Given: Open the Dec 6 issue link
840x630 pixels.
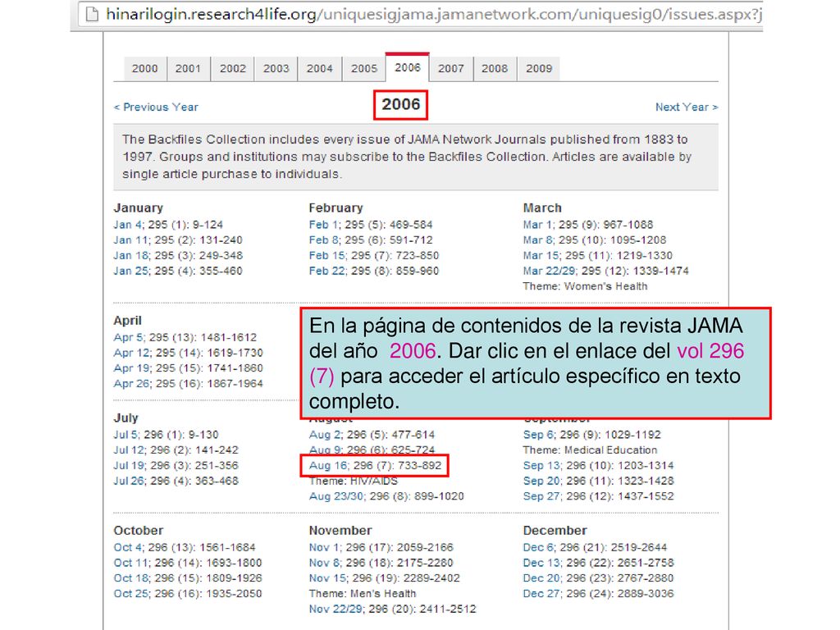Looking at the screenshot, I should click(x=539, y=548).
